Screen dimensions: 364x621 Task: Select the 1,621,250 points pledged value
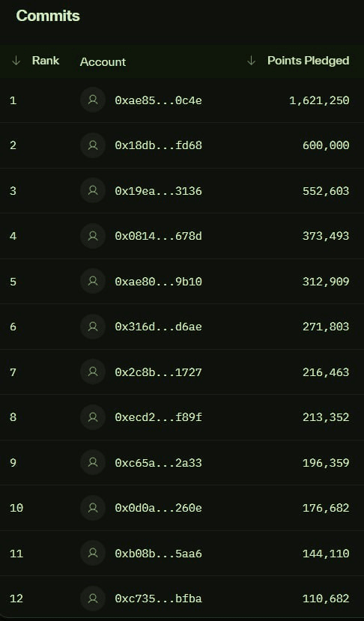coord(319,100)
